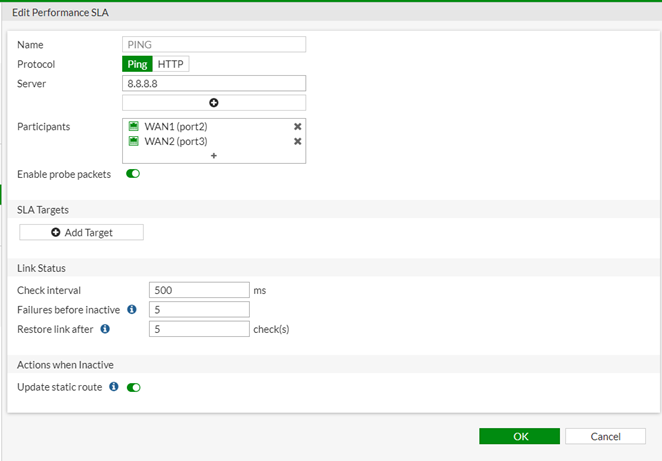Remove WAN2 (port3) participant with X icon
This screenshot has width=662, height=461.
(x=297, y=142)
